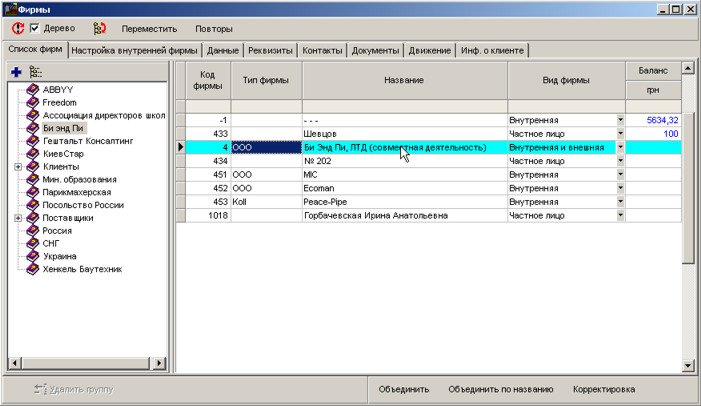Open Вид фирмы dropdown for Шевцов row

coord(619,133)
